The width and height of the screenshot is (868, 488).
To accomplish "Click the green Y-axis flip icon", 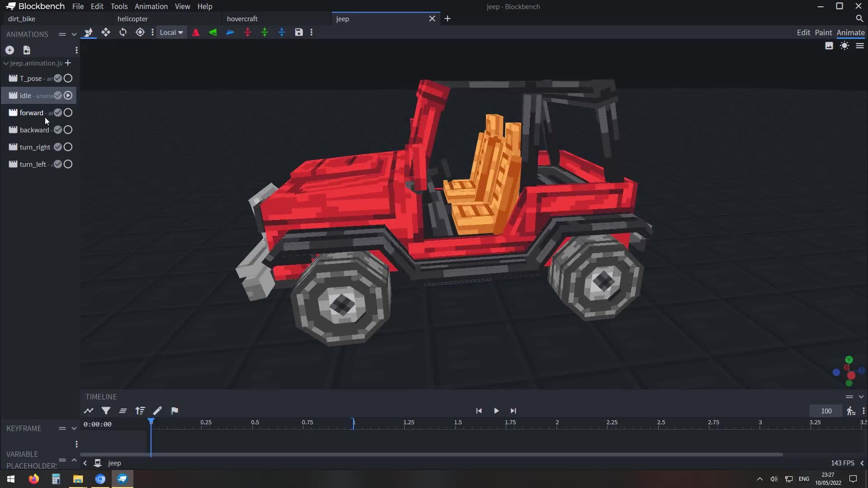I will [x=213, y=32].
